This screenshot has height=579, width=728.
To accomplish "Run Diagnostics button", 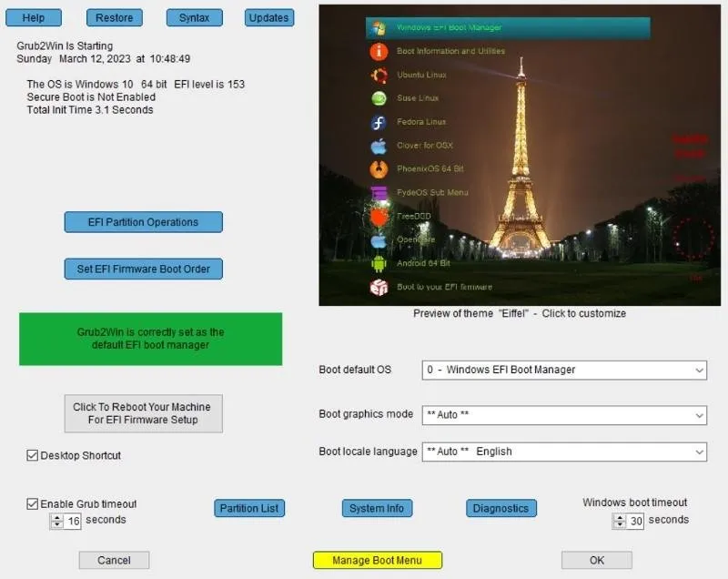I will (501, 508).
